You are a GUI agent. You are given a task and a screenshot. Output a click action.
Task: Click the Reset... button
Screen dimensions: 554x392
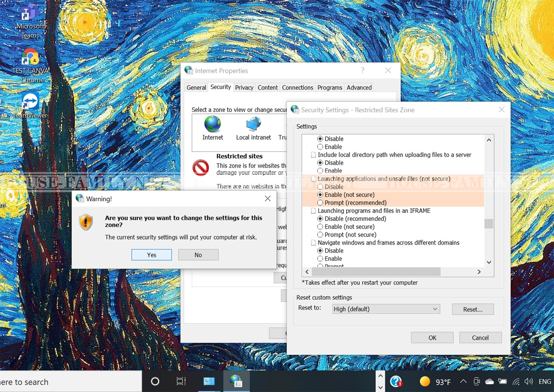pos(473,309)
